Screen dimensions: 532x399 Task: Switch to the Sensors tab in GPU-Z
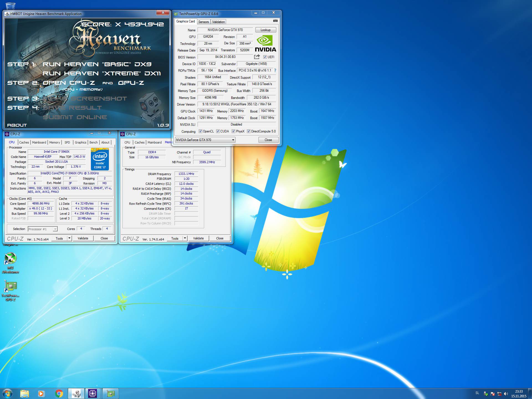click(203, 22)
